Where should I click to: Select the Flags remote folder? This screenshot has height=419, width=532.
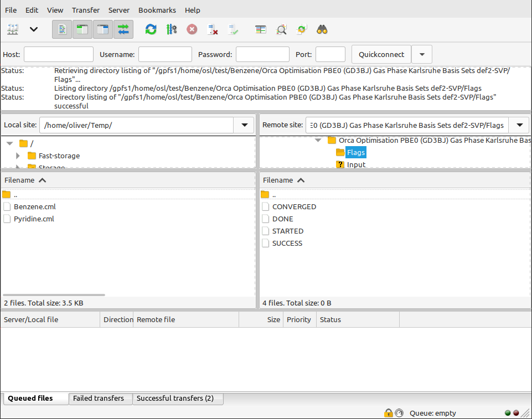click(x=355, y=152)
